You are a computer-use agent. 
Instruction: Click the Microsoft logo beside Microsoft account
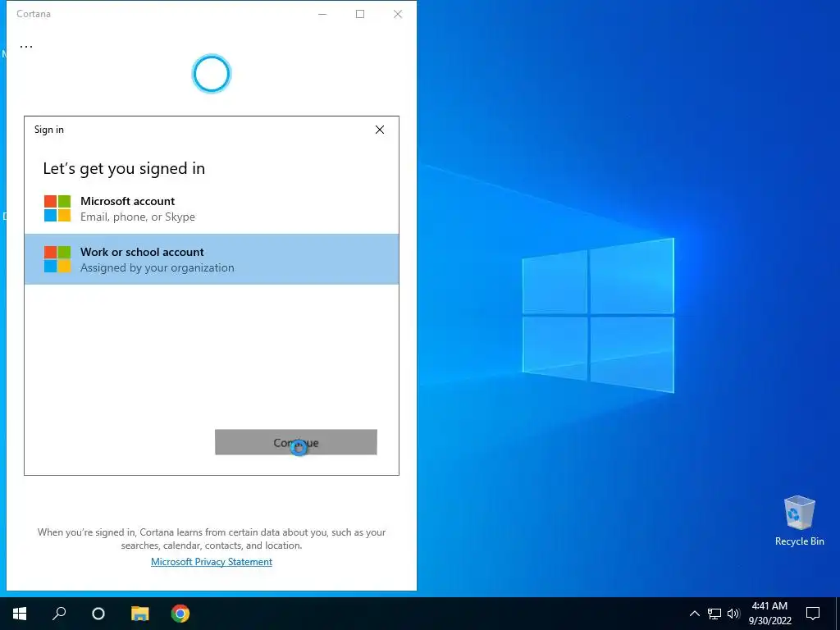[57, 208]
